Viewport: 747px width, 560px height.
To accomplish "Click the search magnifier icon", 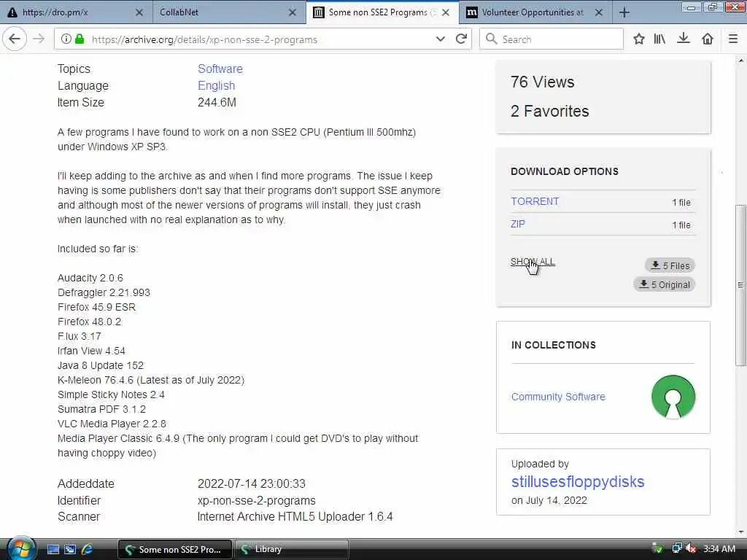I will click(491, 39).
